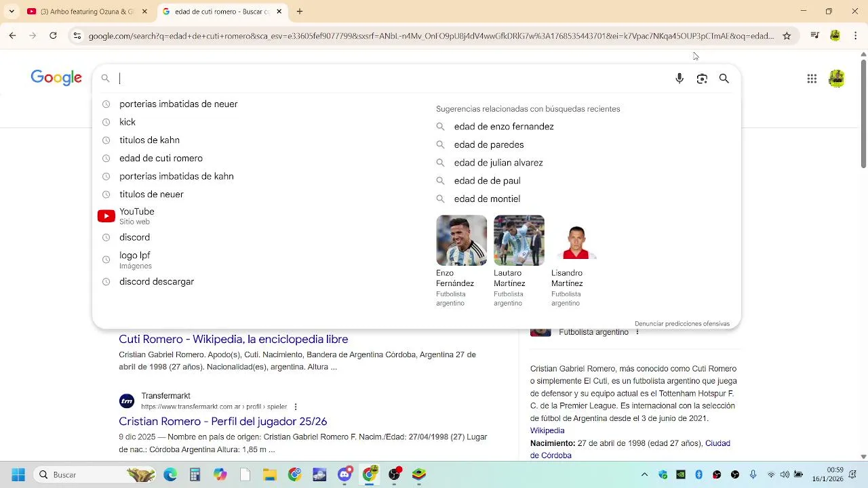Open Copilot from taskbar
The width and height of the screenshot is (868, 488).
coord(220,474)
